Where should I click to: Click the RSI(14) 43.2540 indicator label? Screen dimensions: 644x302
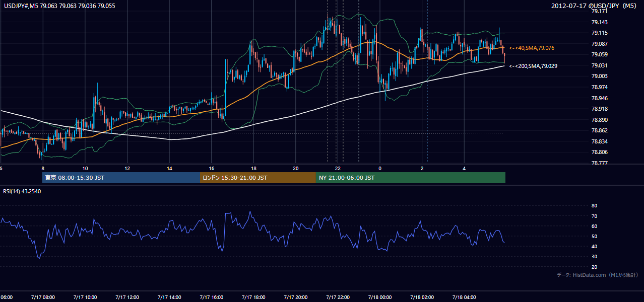pos(22,191)
